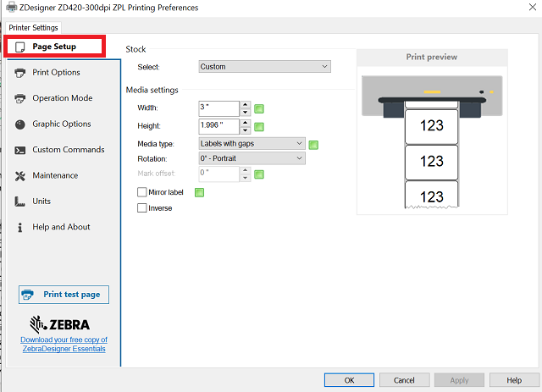The image size is (542, 392).
Task: Click the Page Setup page icon
Action: point(20,47)
